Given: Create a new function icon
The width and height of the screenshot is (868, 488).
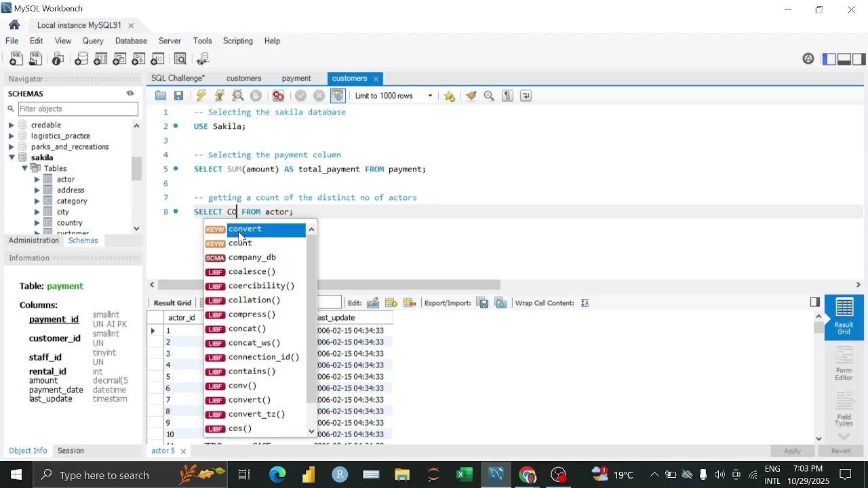Looking at the screenshot, I should [x=158, y=59].
